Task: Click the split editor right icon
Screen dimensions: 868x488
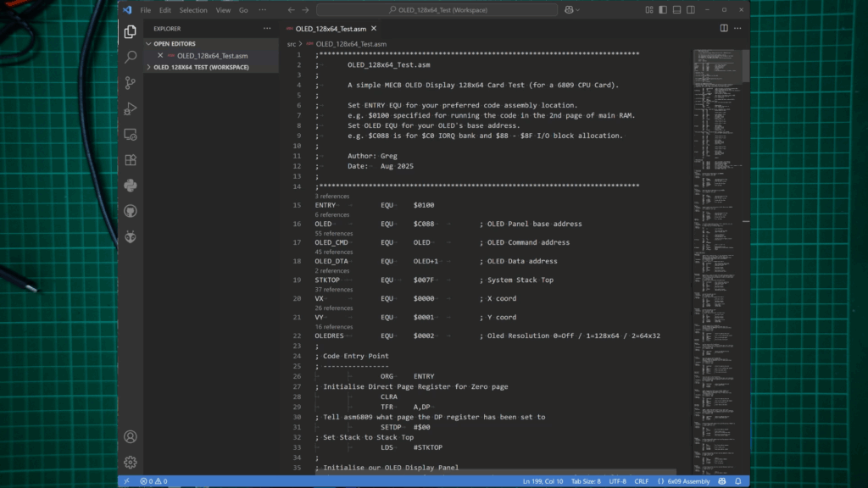Action: 724,28
